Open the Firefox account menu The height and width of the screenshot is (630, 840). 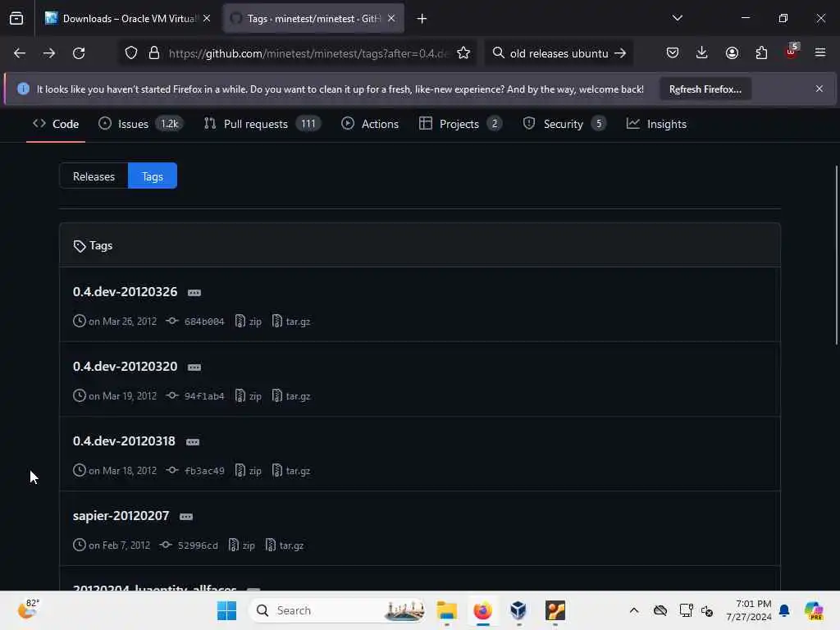732,52
